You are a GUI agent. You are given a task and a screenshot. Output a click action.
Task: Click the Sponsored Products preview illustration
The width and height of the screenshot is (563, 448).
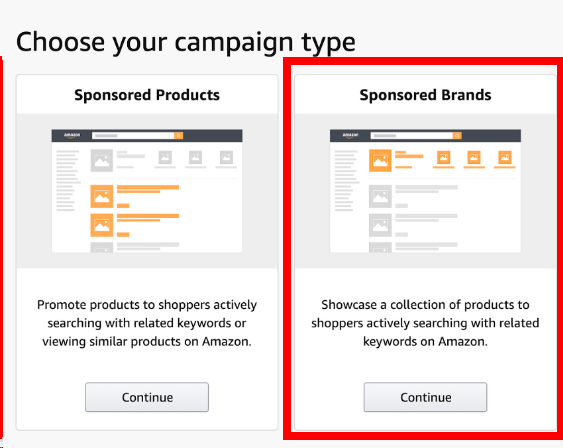pyautogui.click(x=147, y=191)
